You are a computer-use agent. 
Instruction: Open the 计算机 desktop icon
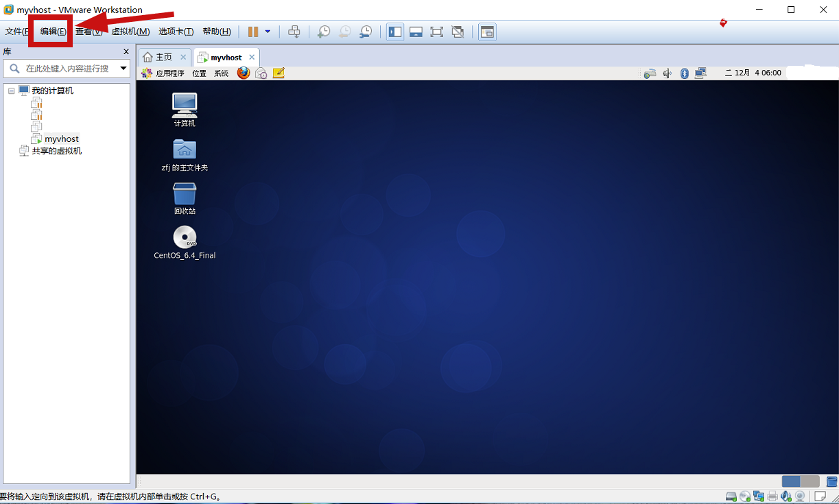(185, 110)
